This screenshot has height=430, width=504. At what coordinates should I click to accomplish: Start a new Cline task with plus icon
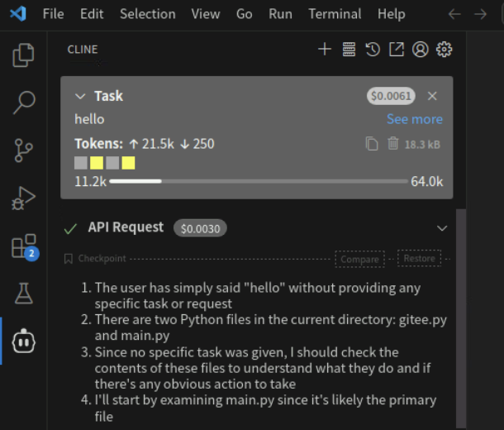(325, 50)
